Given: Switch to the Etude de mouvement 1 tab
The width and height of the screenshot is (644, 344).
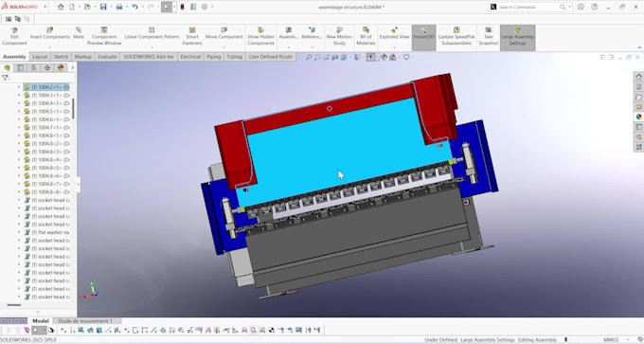Looking at the screenshot, I should point(85,321).
